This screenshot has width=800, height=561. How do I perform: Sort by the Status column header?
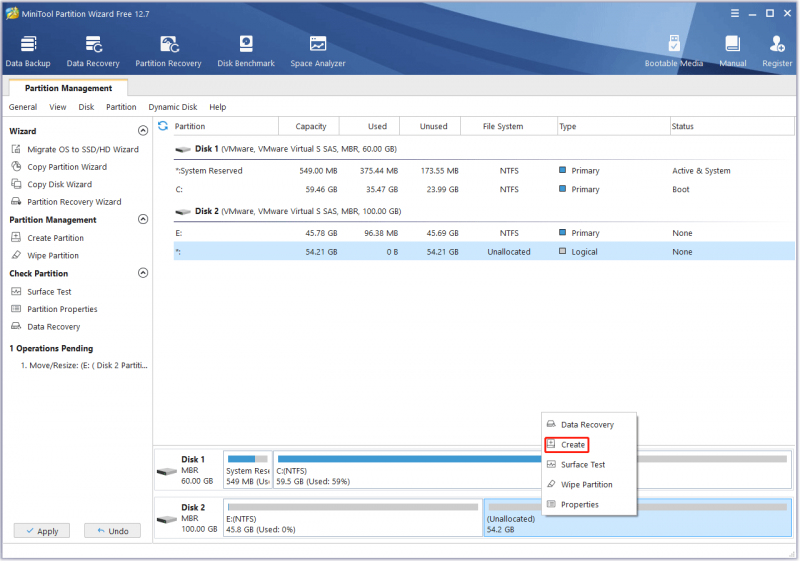pos(732,126)
